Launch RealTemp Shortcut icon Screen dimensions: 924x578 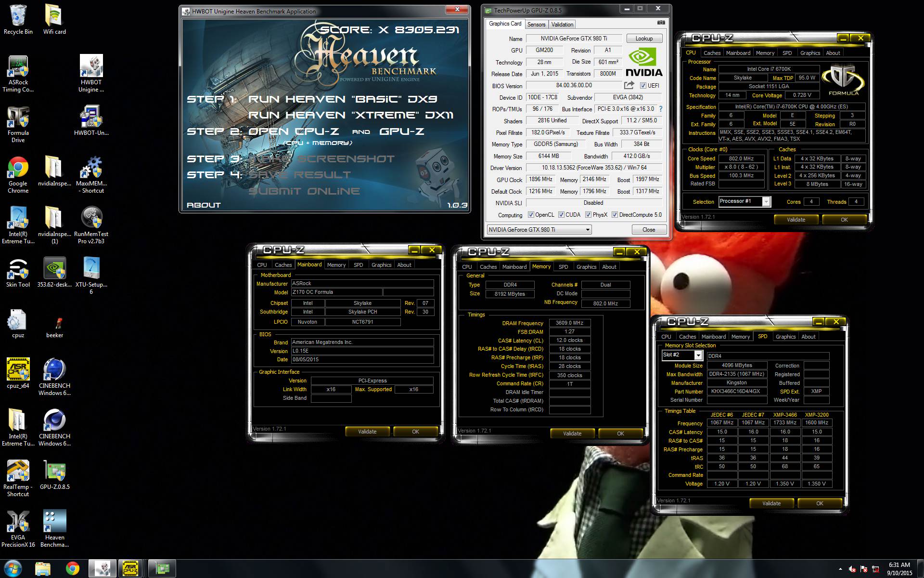[18, 478]
